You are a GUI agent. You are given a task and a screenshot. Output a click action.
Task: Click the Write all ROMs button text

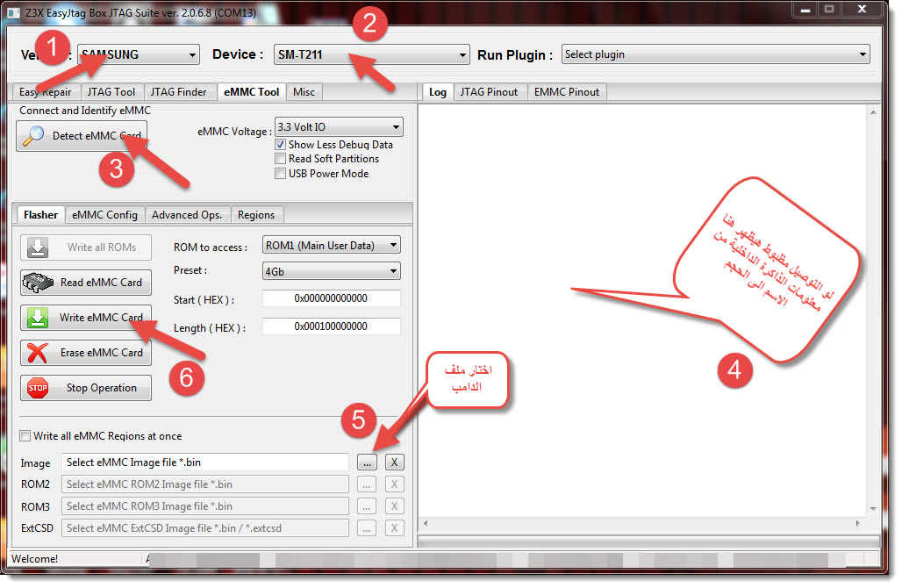point(102,247)
